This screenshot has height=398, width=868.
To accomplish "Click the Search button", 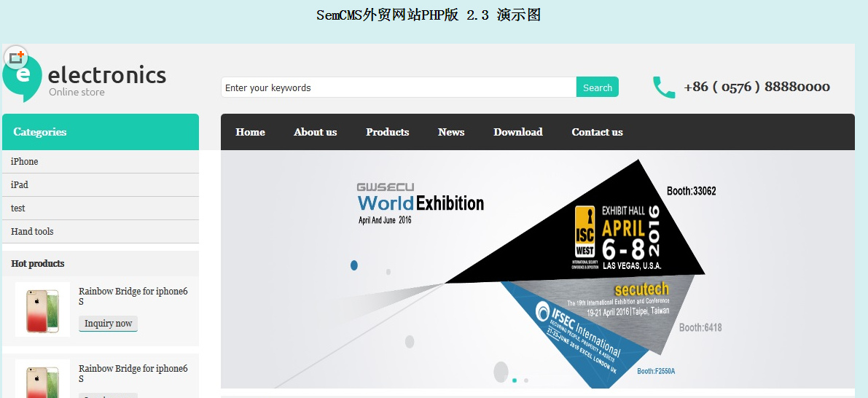I will 598,87.
